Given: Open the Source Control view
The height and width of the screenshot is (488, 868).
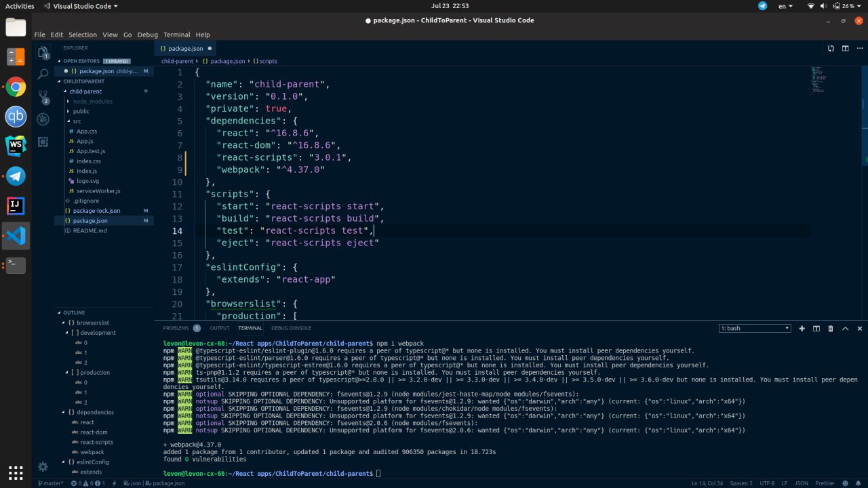Looking at the screenshot, I should click(43, 96).
